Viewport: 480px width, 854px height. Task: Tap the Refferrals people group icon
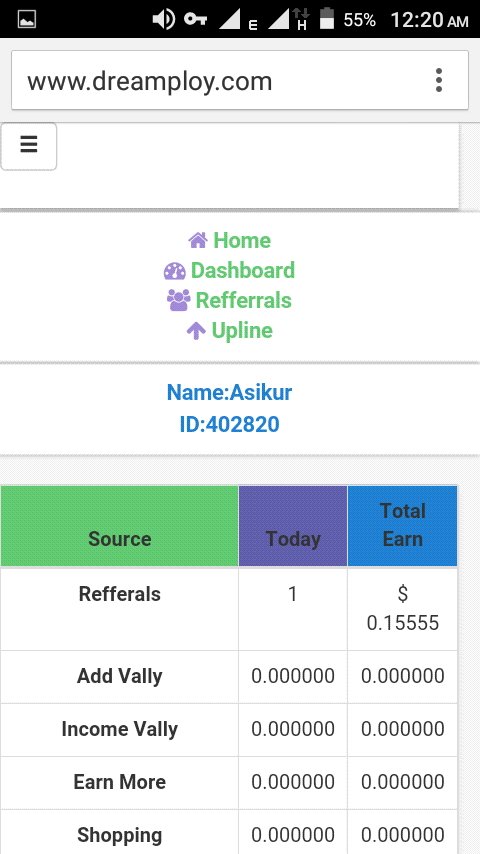179,300
